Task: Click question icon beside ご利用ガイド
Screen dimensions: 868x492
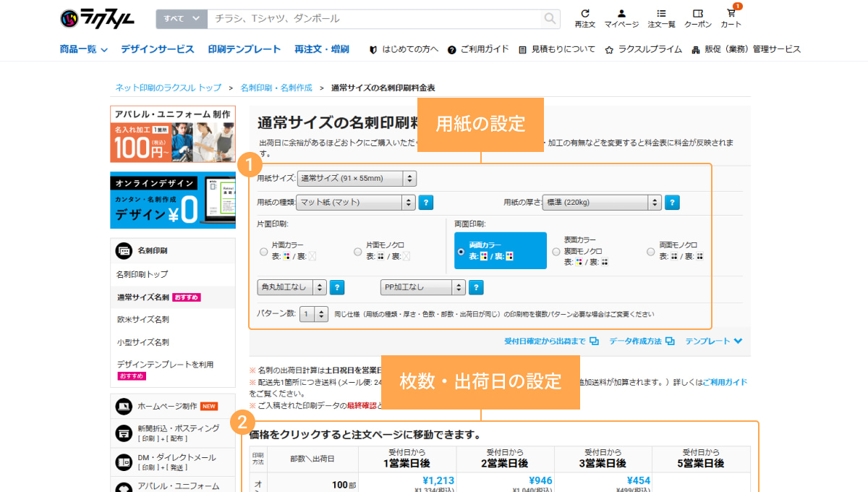Action: point(451,50)
